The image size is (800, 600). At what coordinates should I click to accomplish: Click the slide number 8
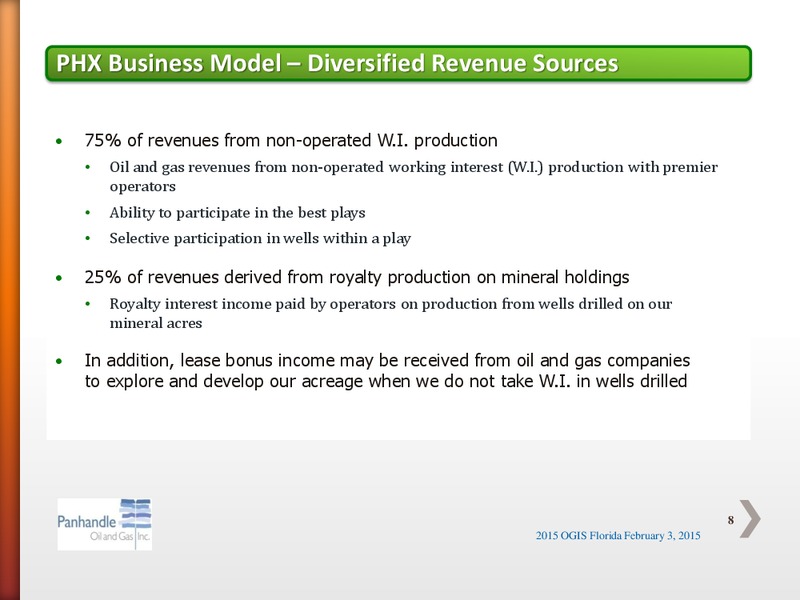click(731, 520)
